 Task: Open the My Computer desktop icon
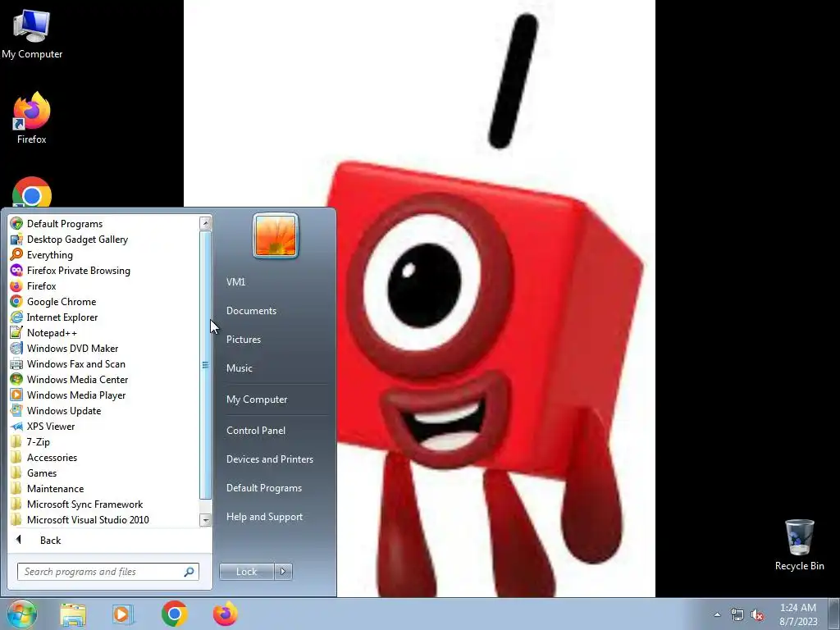(32, 33)
